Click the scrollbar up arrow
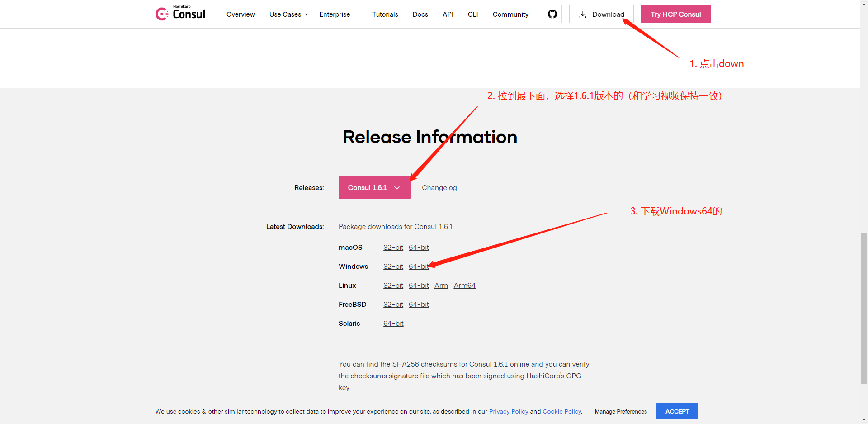 click(864, 4)
